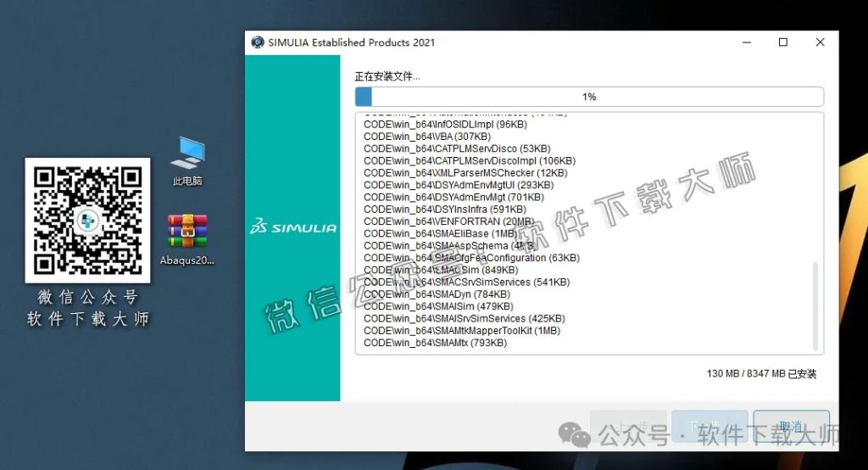Select the VENFORTRAN (20MB) line

(x=448, y=221)
